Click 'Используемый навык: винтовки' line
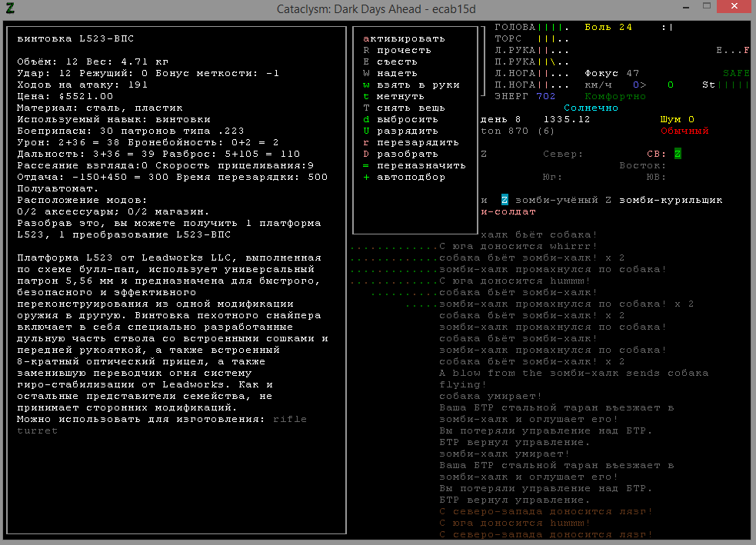The height and width of the screenshot is (545, 756). tap(114, 119)
